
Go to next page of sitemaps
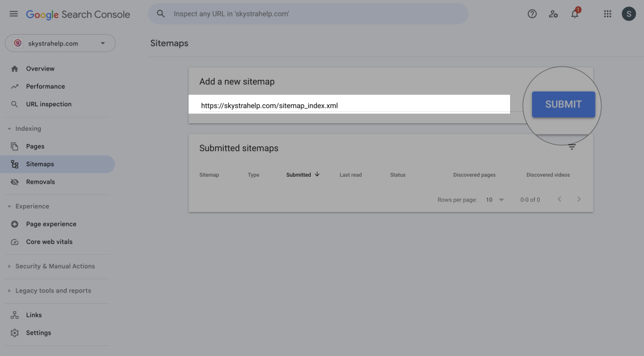[x=579, y=199]
